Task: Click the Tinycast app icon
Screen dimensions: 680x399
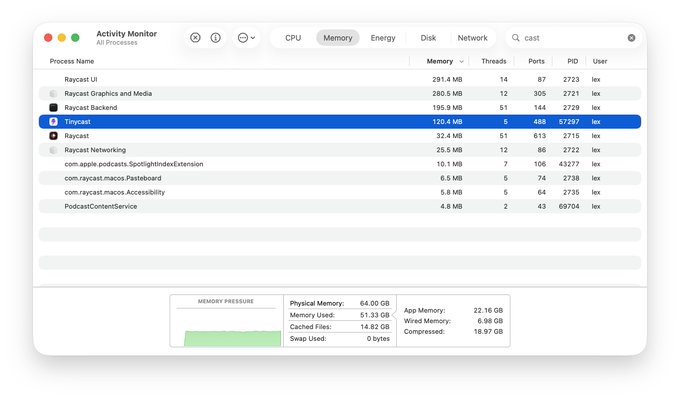Action: 53,121
